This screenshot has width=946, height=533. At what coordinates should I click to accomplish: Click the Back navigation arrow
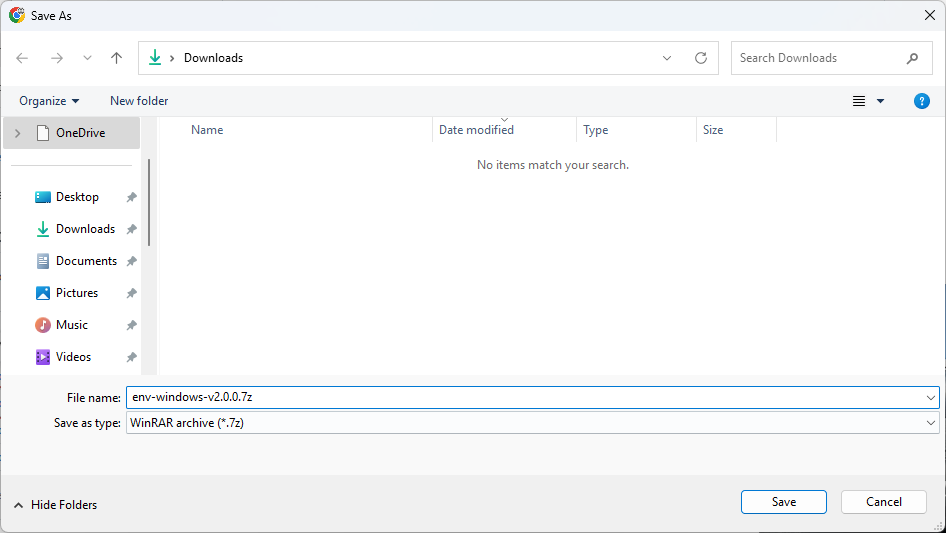(x=23, y=58)
